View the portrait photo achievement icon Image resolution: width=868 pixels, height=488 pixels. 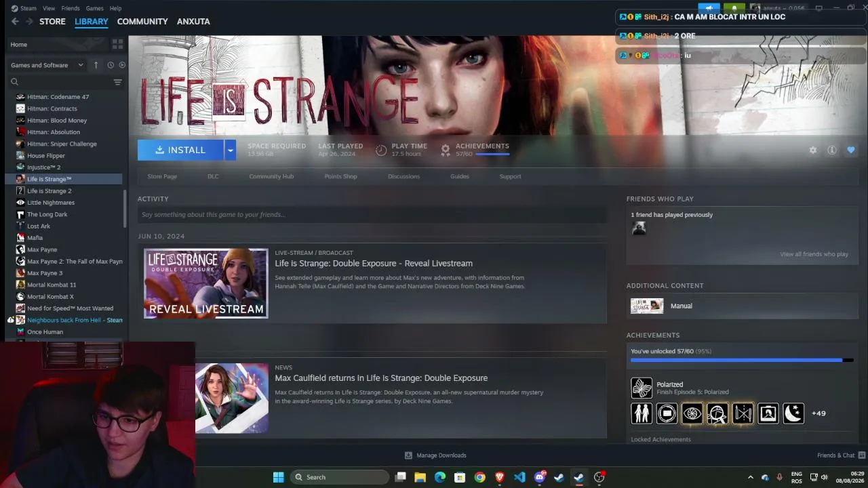click(768, 413)
